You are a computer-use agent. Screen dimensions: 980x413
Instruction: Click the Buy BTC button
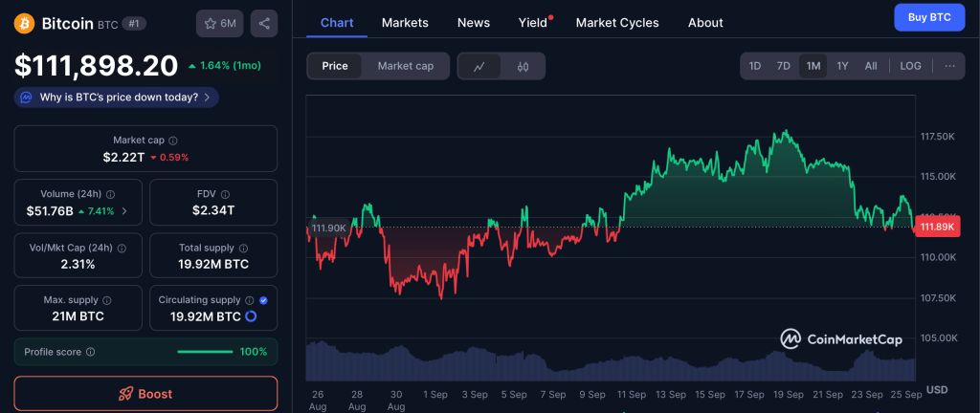pos(928,18)
